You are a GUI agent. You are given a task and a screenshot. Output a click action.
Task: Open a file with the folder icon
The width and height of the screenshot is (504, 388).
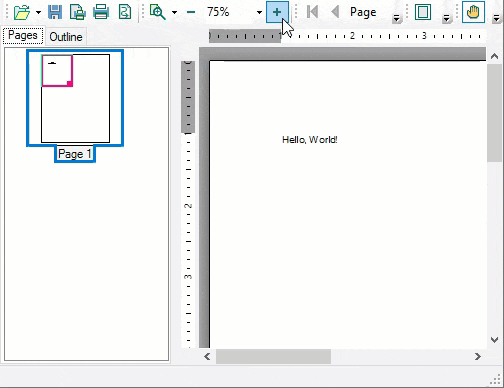pyautogui.click(x=22, y=12)
